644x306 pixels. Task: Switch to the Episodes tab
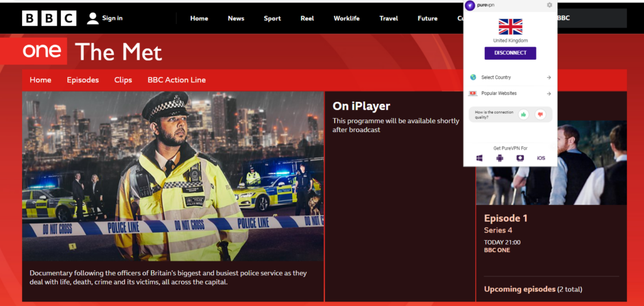click(83, 80)
